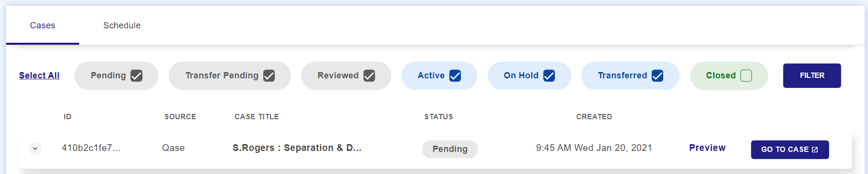The height and width of the screenshot is (174, 868).
Task: Click the CREATED column header
Action: [x=594, y=117]
